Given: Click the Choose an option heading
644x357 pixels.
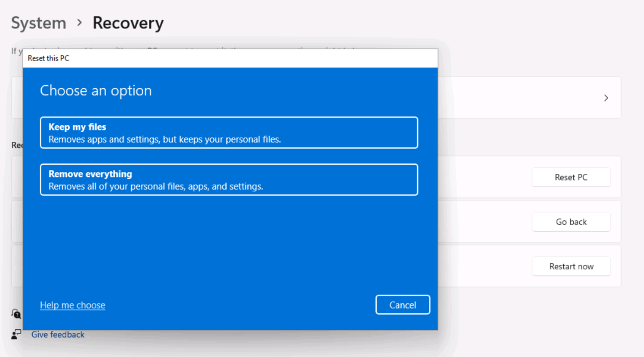Looking at the screenshot, I should point(96,91).
